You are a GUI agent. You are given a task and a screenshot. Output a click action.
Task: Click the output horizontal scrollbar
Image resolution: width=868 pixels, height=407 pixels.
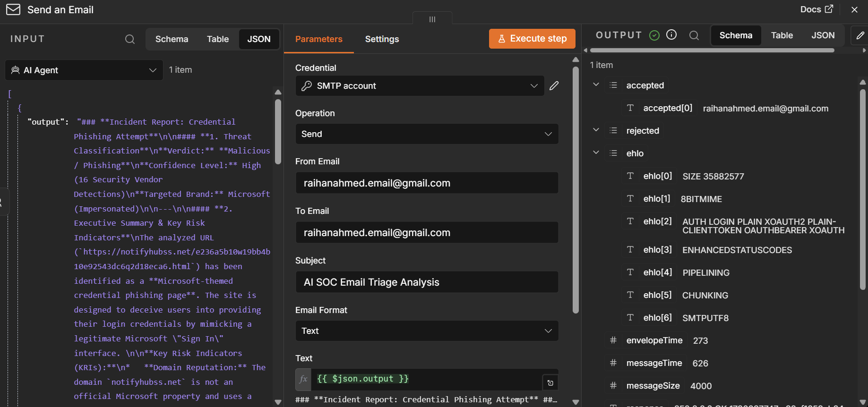(x=712, y=50)
